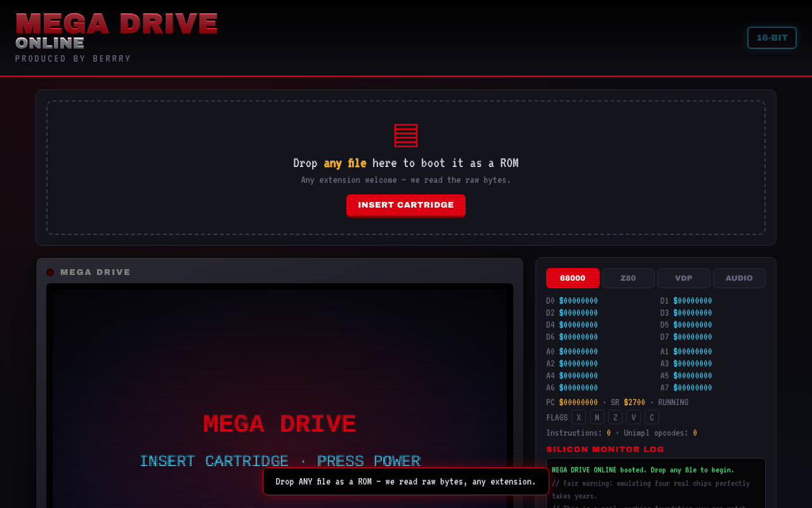The width and height of the screenshot is (812, 508).
Task: Select the A0 register value
Action: point(579,352)
